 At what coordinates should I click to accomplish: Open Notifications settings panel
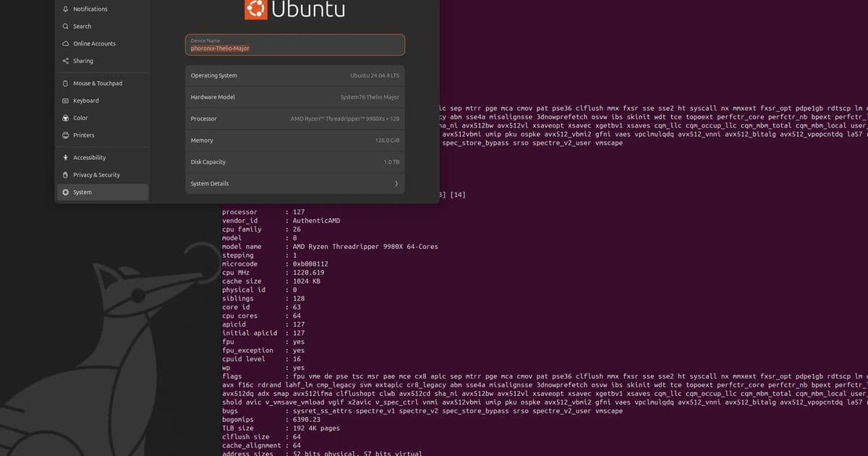(103, 9)
